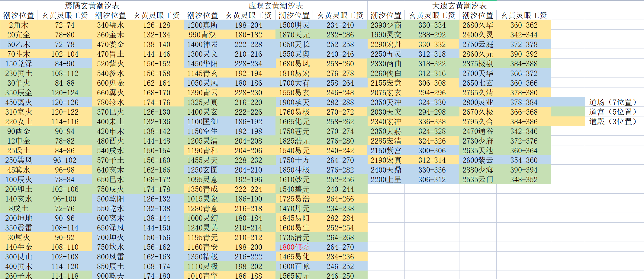Select the 2880少海 cell
Screen dimensions: 644x279
(478, 170)
